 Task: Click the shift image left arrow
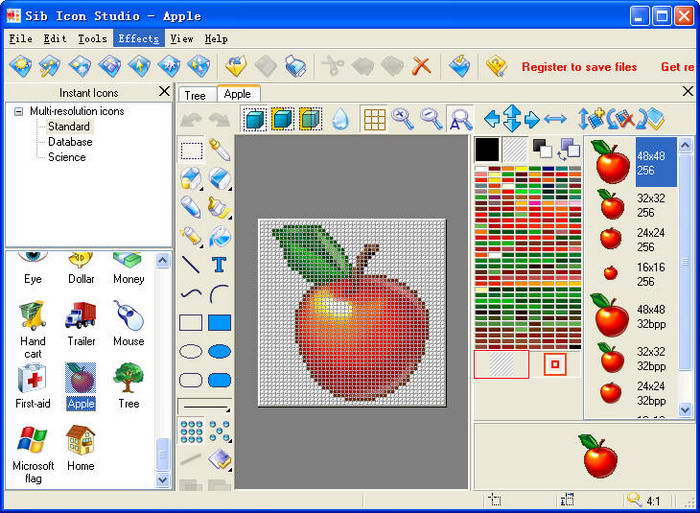coord(492,119)
